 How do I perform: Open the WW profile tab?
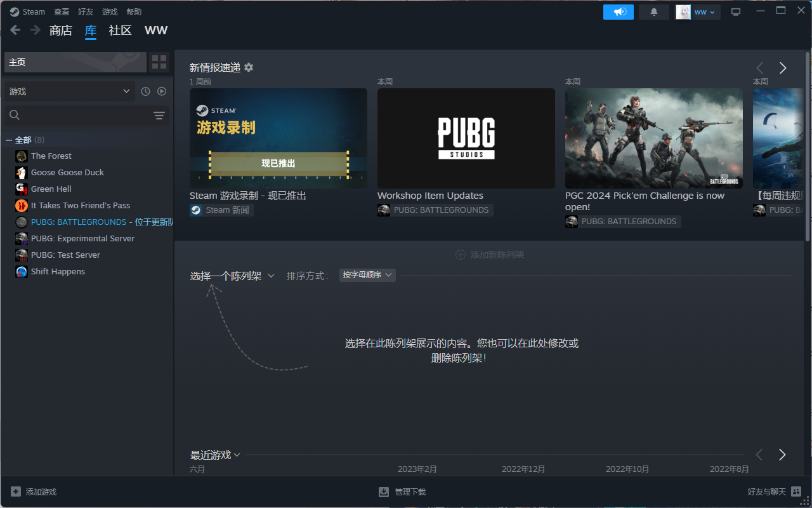(x=156, y=30)
